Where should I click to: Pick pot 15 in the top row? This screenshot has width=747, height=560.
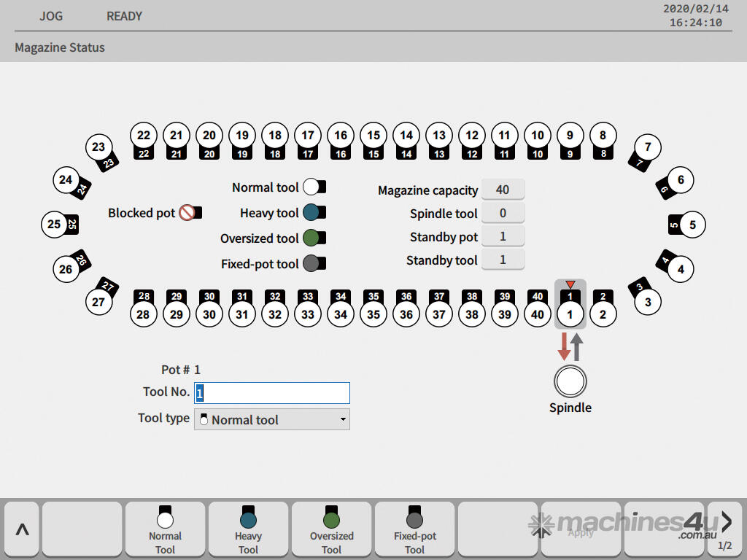373,136
